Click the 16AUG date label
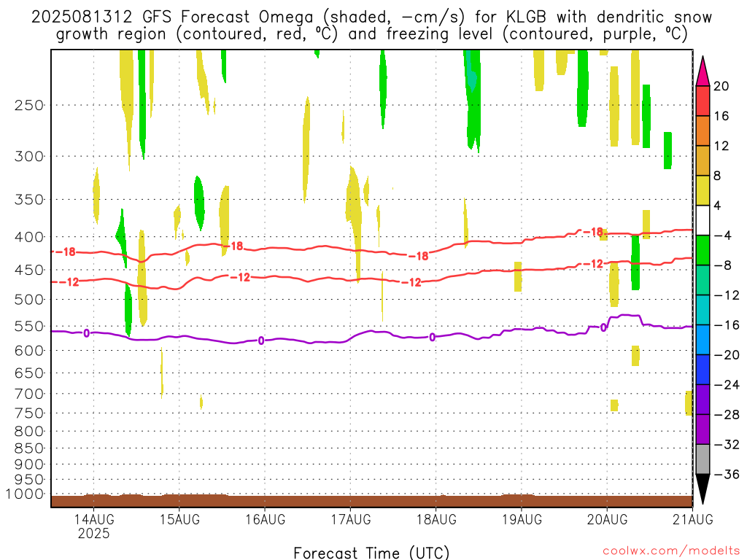The width and height of the screenshot is (747, 560). click(x=265, y=519)
